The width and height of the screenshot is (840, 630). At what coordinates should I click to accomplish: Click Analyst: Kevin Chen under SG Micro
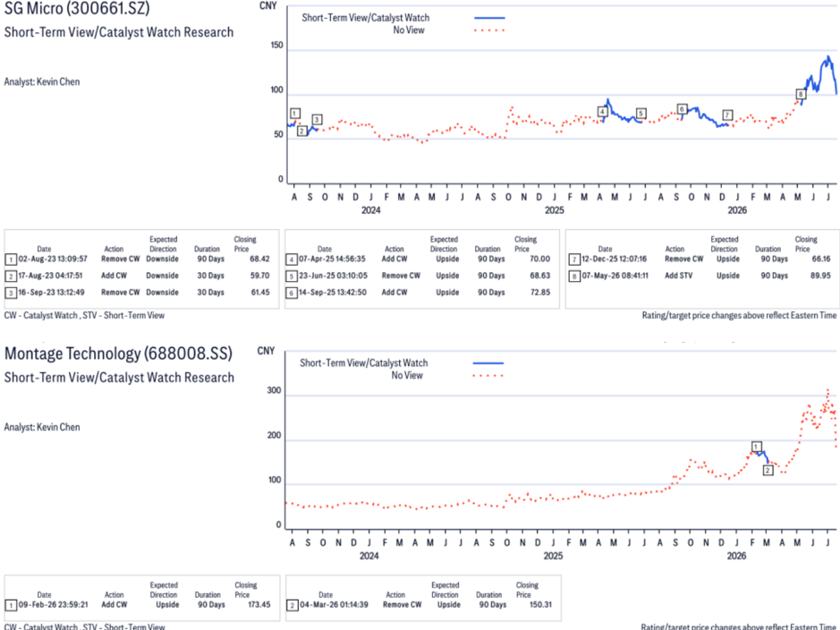pos(42,82)
